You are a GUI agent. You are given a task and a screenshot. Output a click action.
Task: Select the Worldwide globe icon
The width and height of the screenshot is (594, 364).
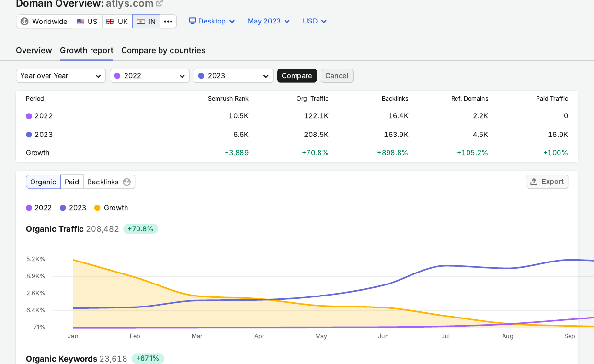[x=24, y=22]
